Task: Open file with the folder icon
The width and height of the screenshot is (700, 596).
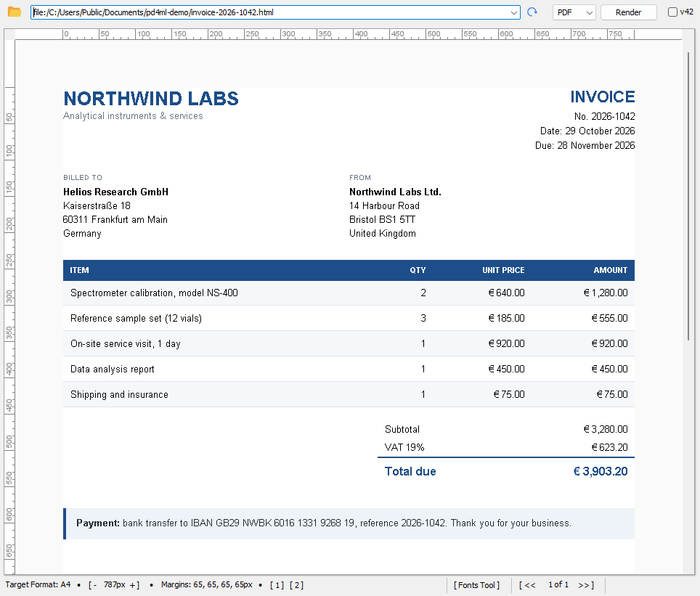Action: (15, 12)
